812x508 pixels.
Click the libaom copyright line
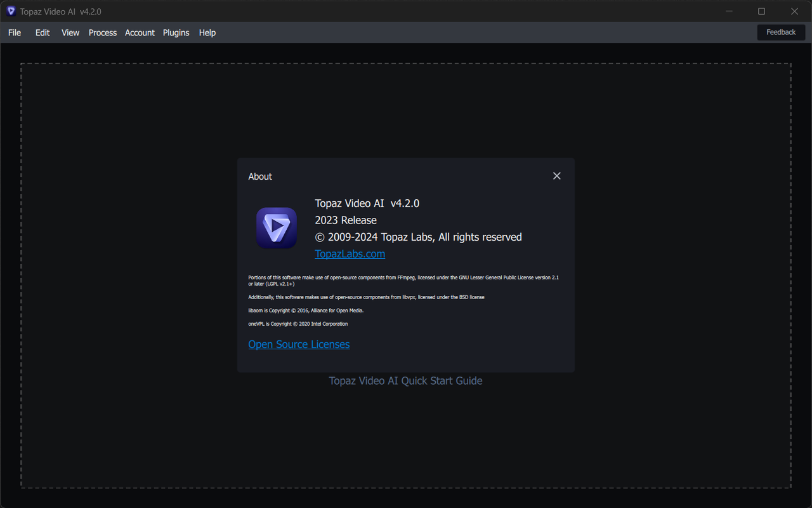(306, 311)
